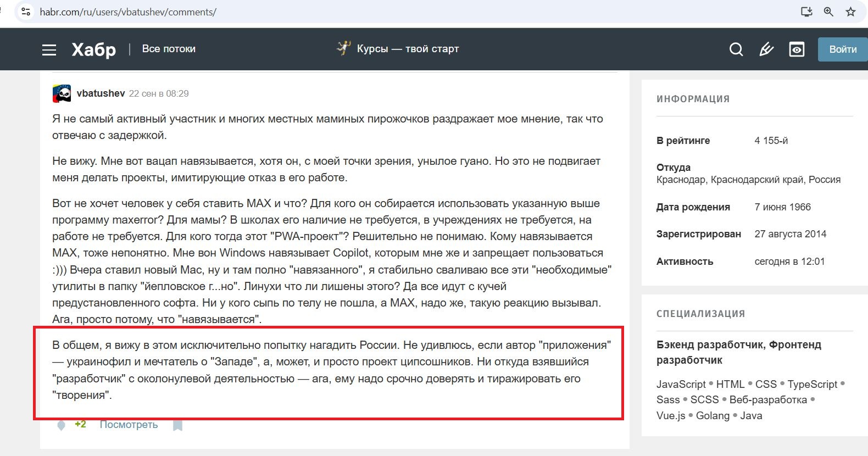Bookmark this page with the star icon
868x456 pixels.
coord(850,12)
